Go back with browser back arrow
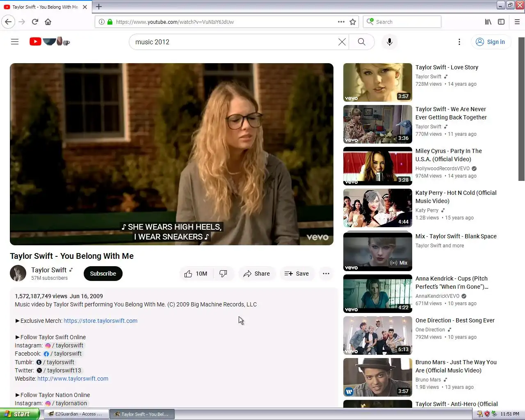This screenshot has width=525, height=420. [x=8, y=22]
